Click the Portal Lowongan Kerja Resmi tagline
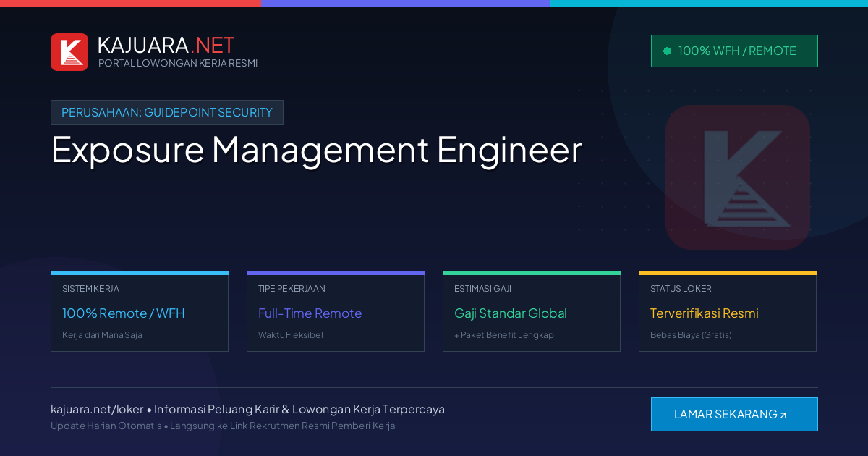 pos(178,63)
